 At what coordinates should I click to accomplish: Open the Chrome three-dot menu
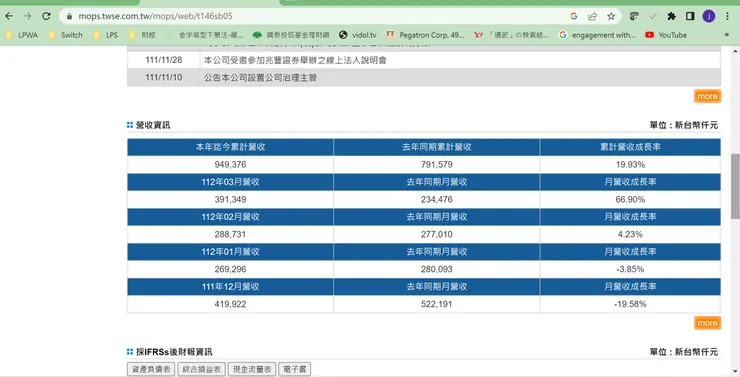(x=727, y=16)
